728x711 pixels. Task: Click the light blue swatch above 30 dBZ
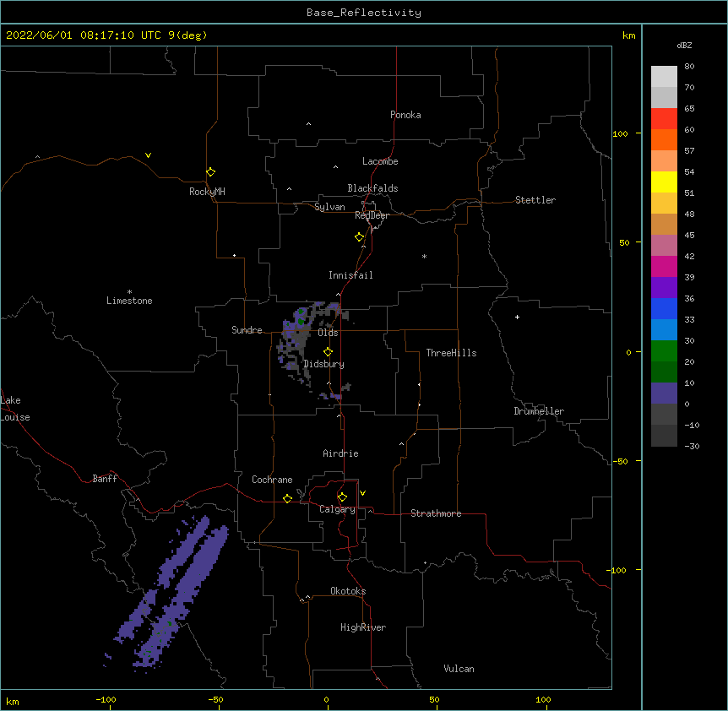pos(664,330)
